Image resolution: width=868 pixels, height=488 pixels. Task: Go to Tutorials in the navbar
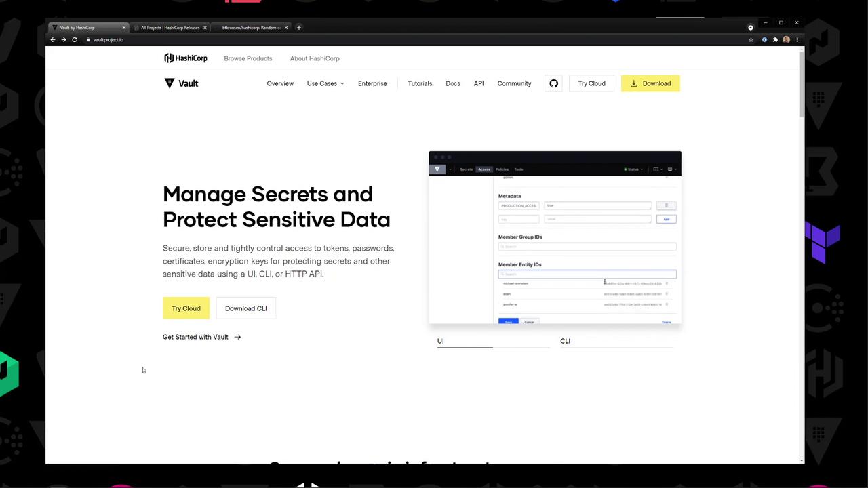[x=420, y=83]
